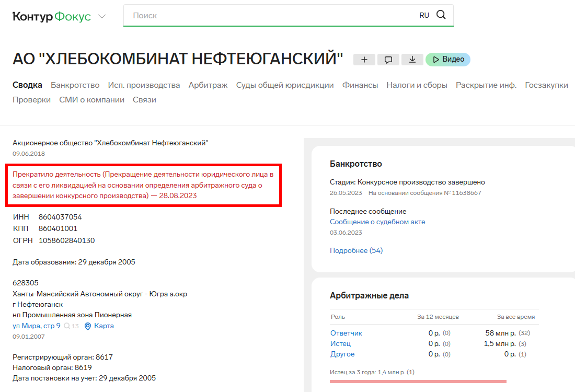Open Сообщение о судебном акте link
Viewport: 575px width, 392px height.
(377, 222)
